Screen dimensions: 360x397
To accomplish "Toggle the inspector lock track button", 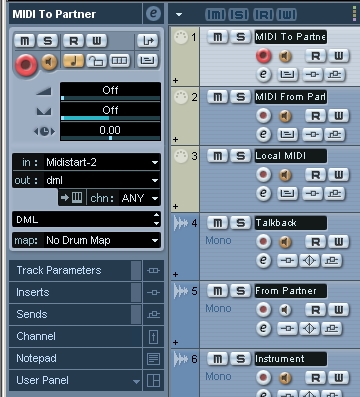I will 96,61.
